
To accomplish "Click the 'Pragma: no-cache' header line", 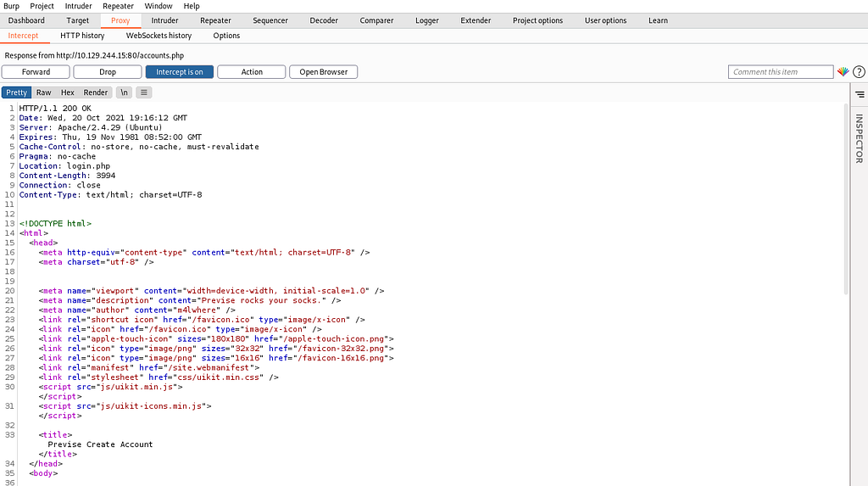I will click(x=58, y=156).
